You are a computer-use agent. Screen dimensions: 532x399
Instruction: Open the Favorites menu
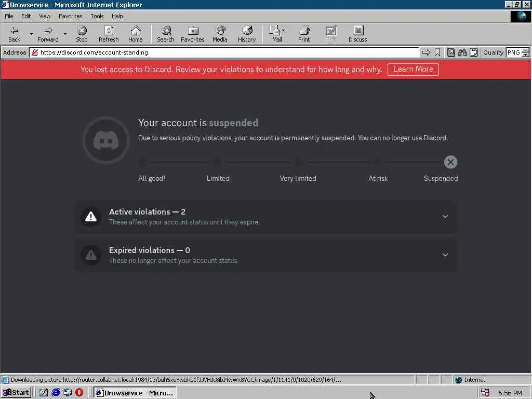70,16
